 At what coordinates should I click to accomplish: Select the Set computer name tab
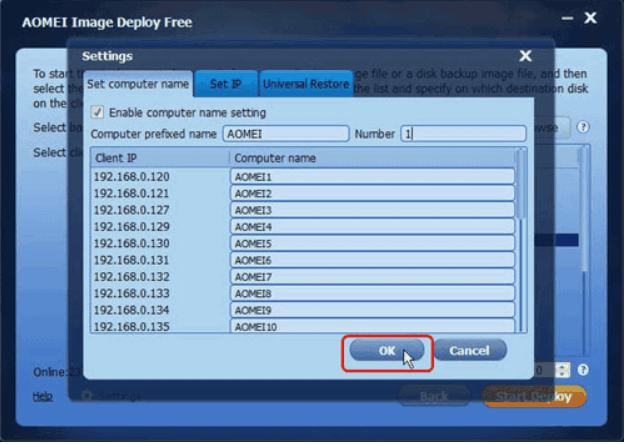click(x=138, y=83)
